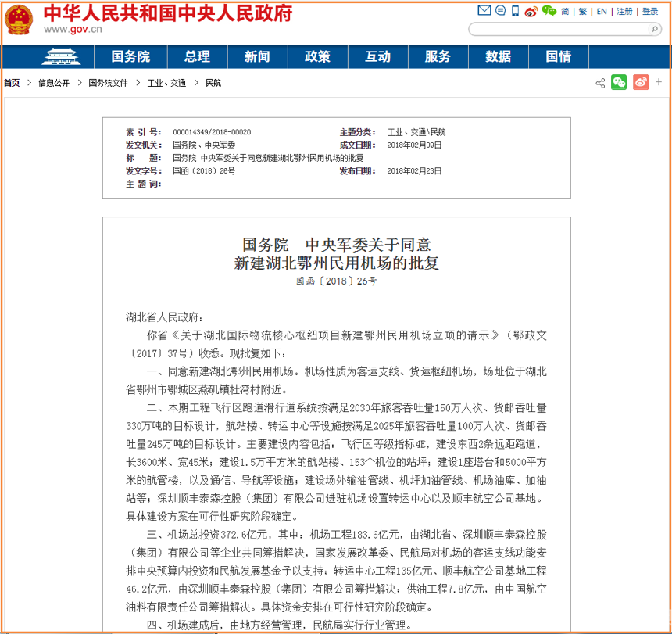672x634 pixels.
Task: Open the chat bubble icon in header
Action: (x=500, y=10)
